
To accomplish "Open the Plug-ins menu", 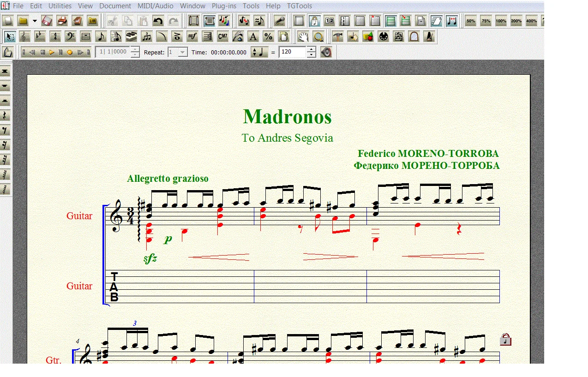I will click(x=224, y=6).
